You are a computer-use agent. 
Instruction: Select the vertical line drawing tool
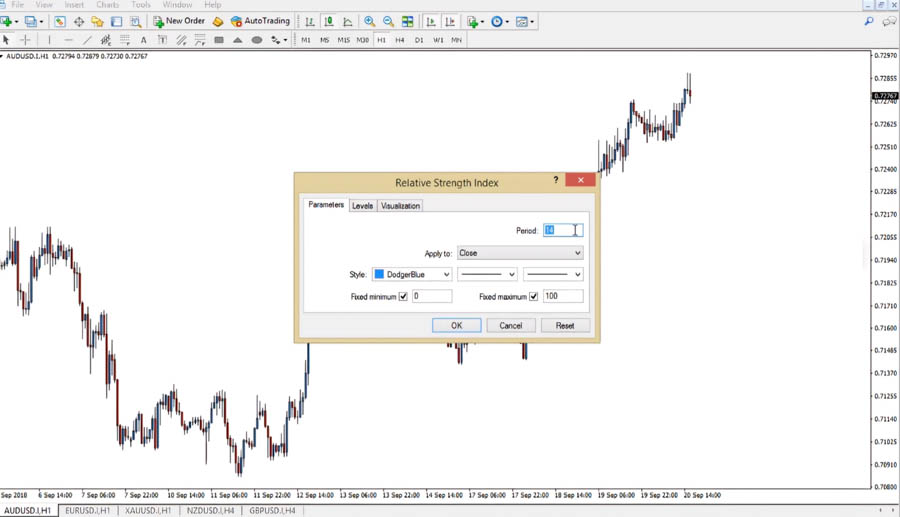coord(49,40)
